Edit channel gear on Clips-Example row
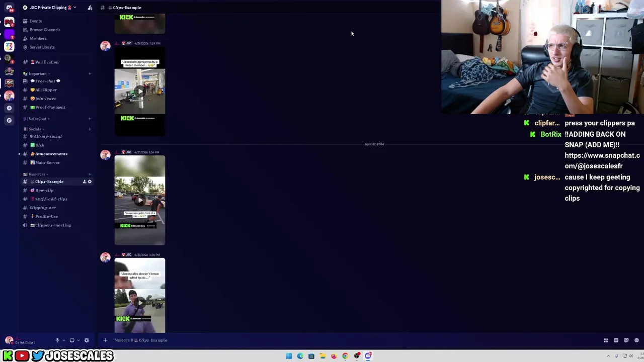The height and width of the screenshot is (362, 644). tap(90, 182)
